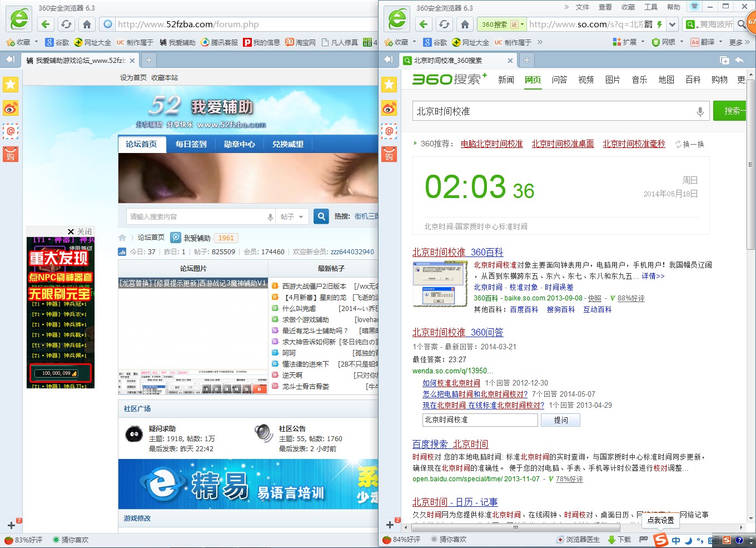Click 换一换 to refresh recommendations

pyautogui.click(x=689, y=144)
